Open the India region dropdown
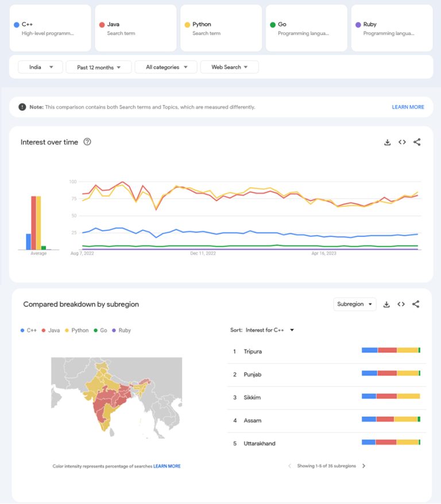This screenshot has height=504, width=441. (x=40, y=67)
